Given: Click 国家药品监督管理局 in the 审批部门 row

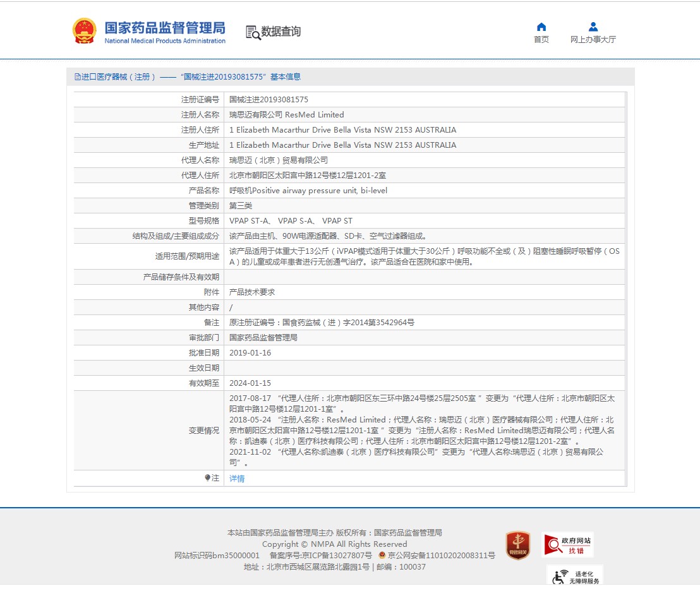Looking at the screenshot, I should 263,338.
